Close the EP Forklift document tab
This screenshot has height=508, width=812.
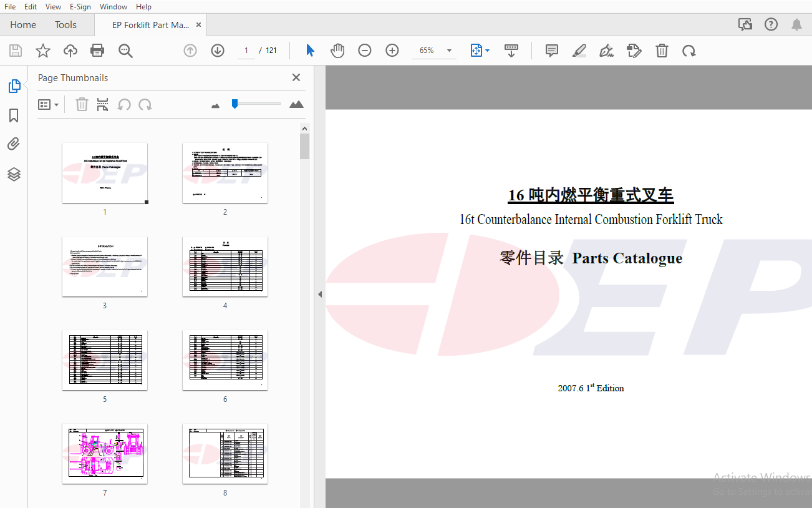point(199,25)
